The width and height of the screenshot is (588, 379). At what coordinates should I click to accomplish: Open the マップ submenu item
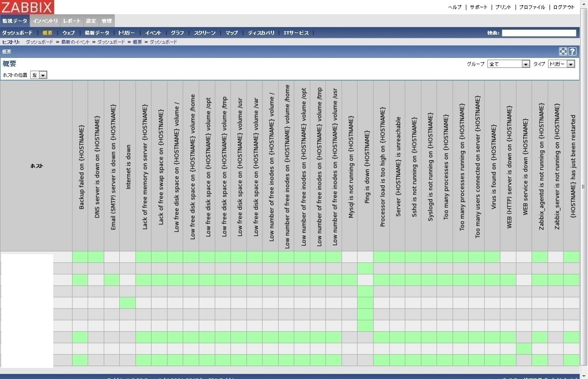[x=232, y=33]
